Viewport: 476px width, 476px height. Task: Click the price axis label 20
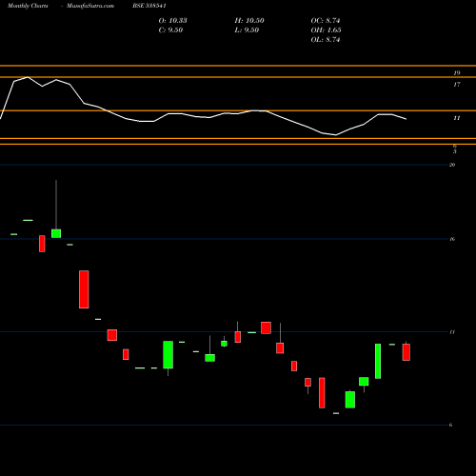point(452,165)
